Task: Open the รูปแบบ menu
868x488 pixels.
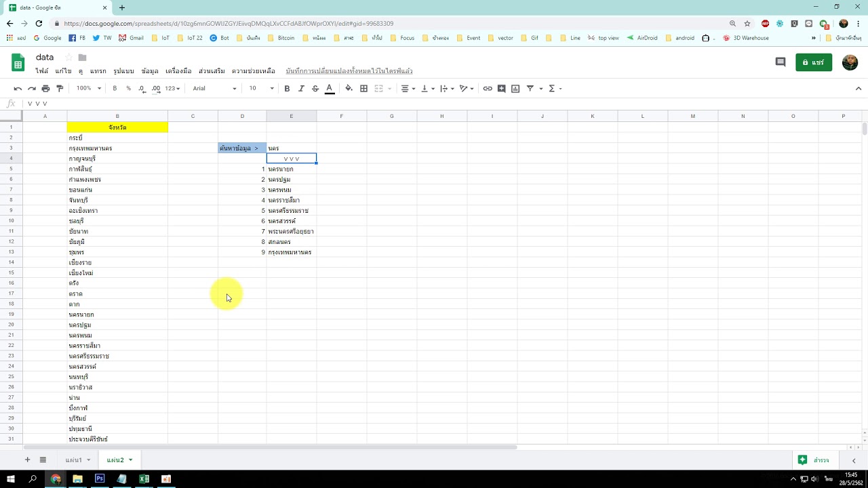Action: [123, 71]
